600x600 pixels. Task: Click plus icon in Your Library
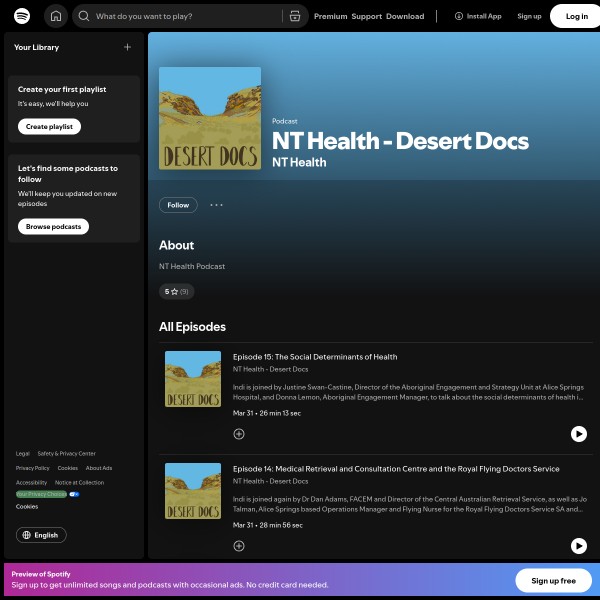(x=127, y=47)
